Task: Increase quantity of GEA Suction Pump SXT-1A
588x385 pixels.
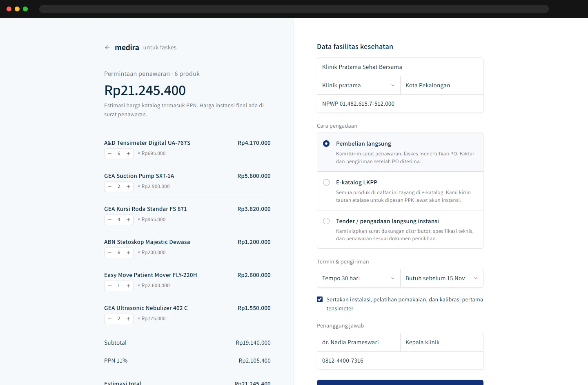Action: (x=128, y=187)
